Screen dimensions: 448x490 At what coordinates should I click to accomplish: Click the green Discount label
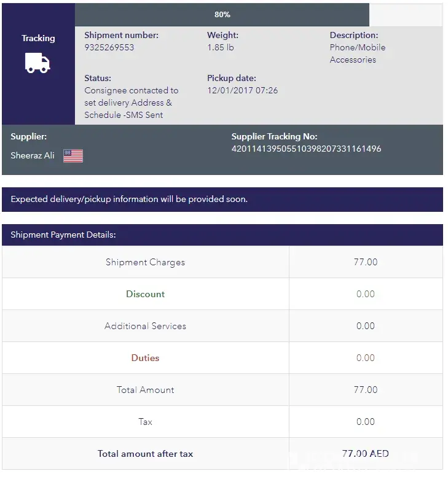[145, 294]
